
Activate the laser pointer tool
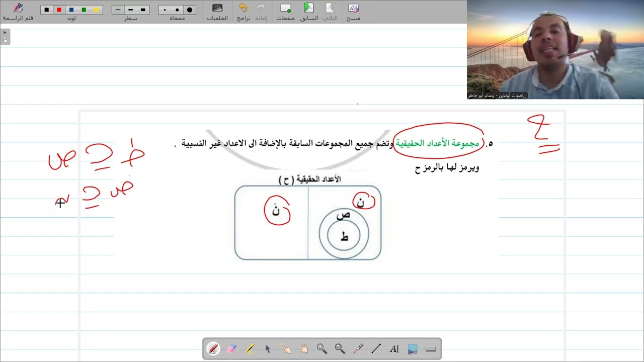(x=358, y=348)
